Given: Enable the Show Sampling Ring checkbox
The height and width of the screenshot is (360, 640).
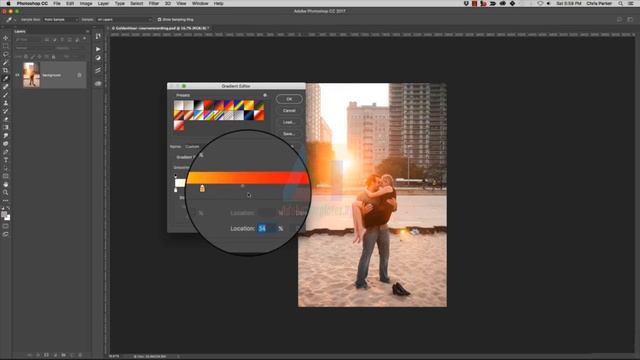Looking at the screenshot, I should (x=160, y=19).
